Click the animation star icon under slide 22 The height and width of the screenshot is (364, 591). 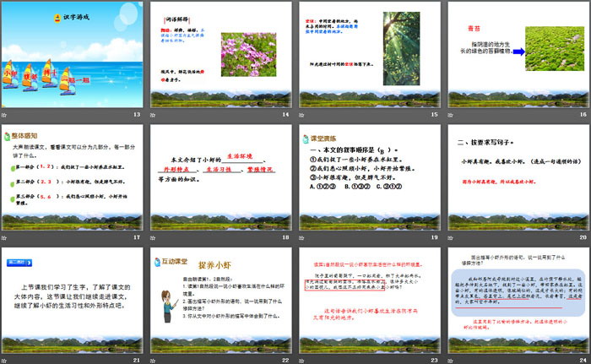153,361
